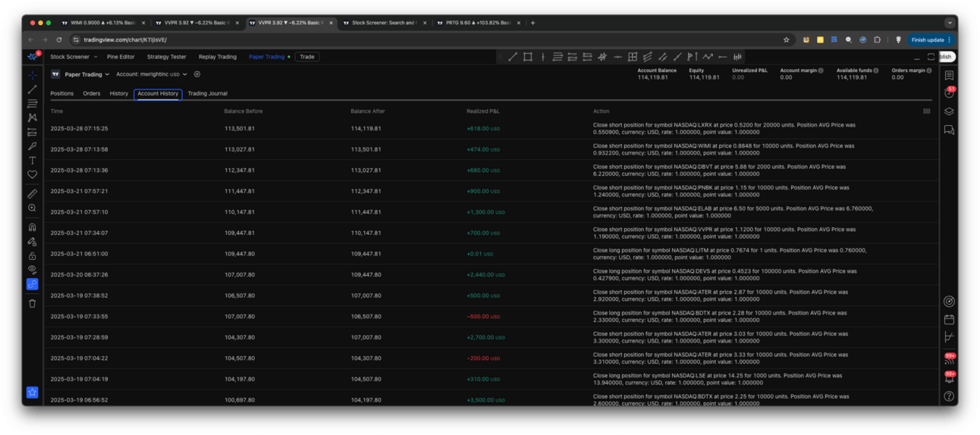Open the Strategy Tester panel

point(167,57)
